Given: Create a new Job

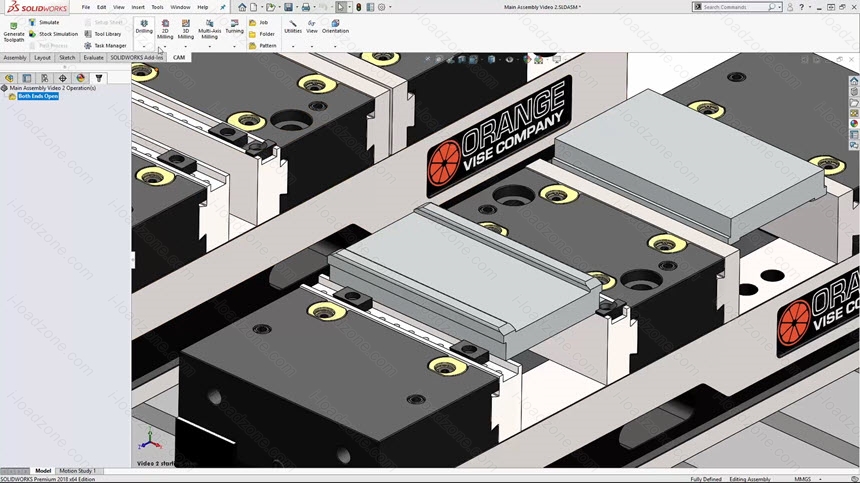Looking at the screenshot, I should click(258, 22).
